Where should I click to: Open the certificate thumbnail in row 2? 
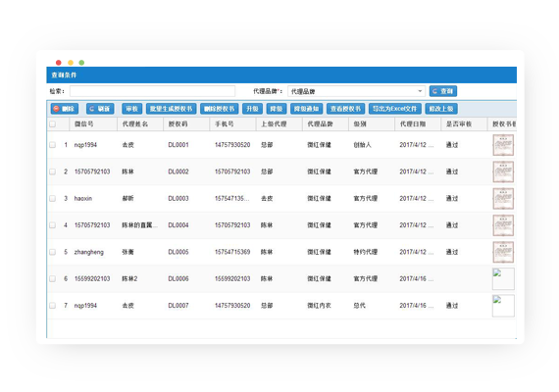click(503, 171)
